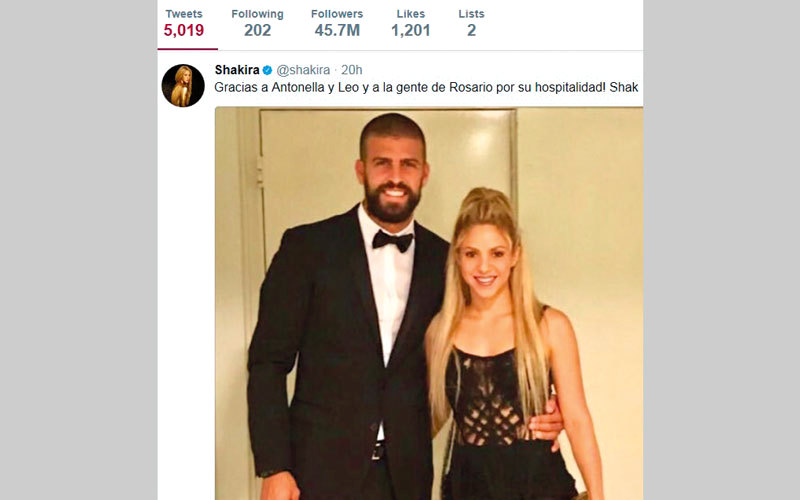Click the bold Shakira display name
The image size is (800, 500).
click(x=237, y=70)
